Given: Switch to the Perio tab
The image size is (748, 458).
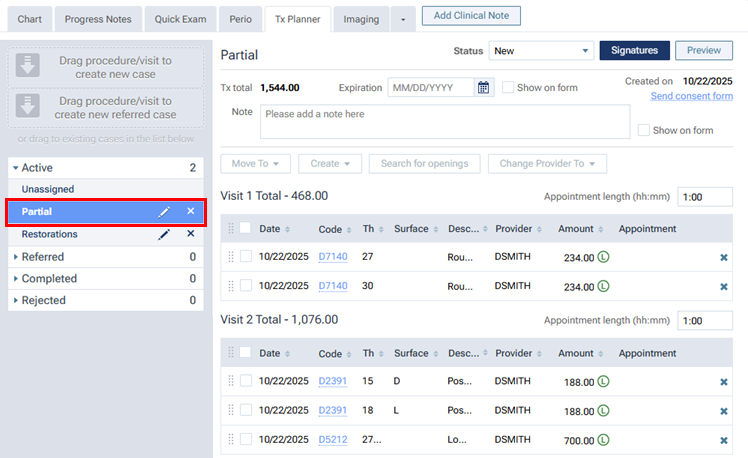Looking at the screenshot, I should pos(239,18).
